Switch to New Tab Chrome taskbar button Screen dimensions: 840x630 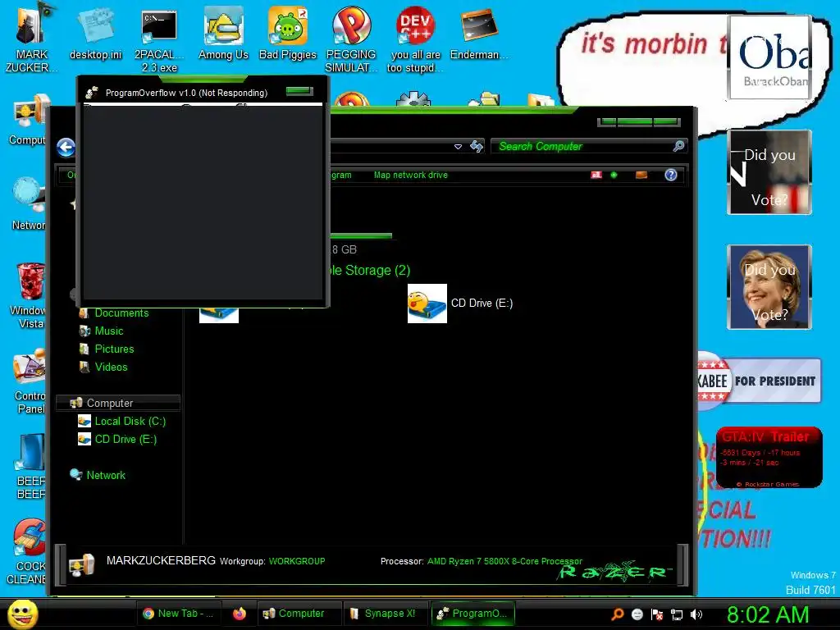pyautogui.click(x=178, y=614)
